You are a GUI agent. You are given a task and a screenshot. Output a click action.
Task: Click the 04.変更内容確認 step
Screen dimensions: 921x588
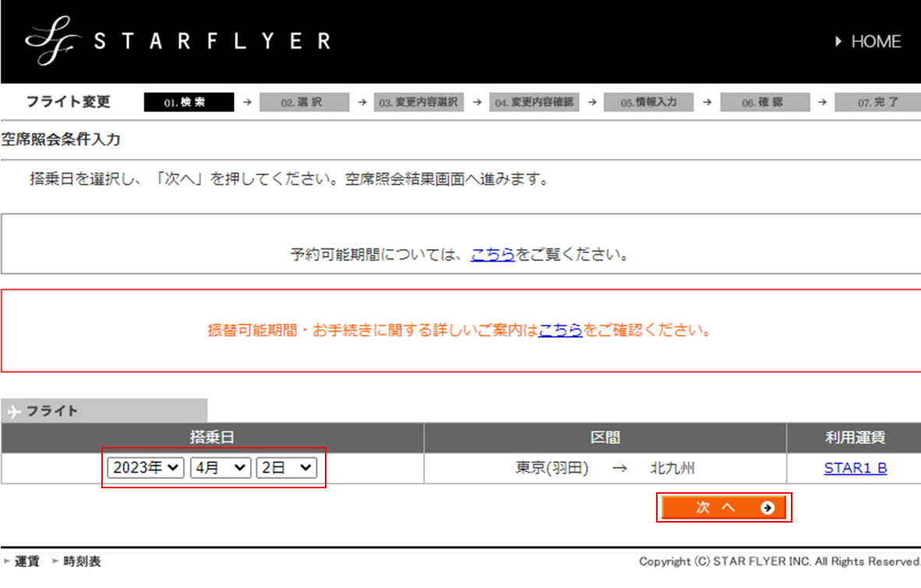coord(535,102)
